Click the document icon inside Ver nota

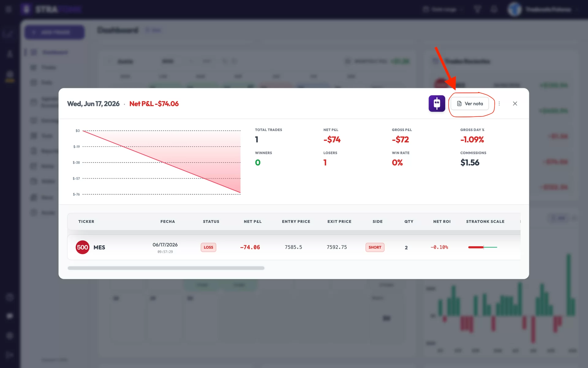459,103
